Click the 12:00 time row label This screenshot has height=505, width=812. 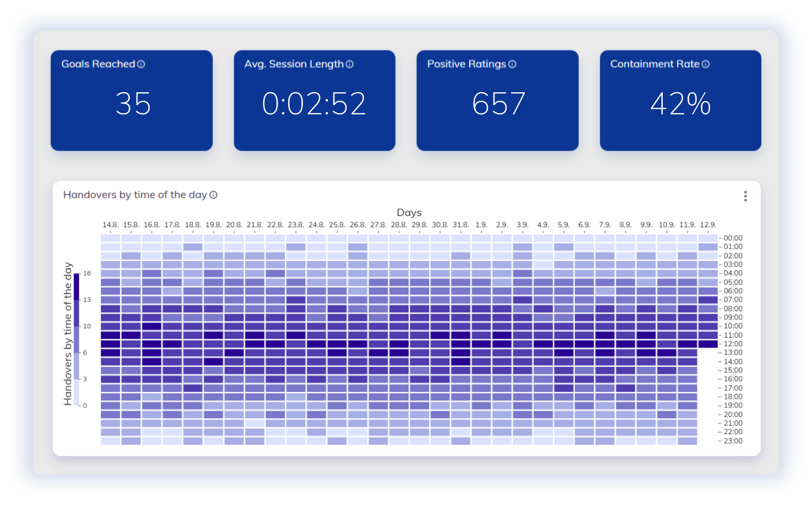click(731, 344)
